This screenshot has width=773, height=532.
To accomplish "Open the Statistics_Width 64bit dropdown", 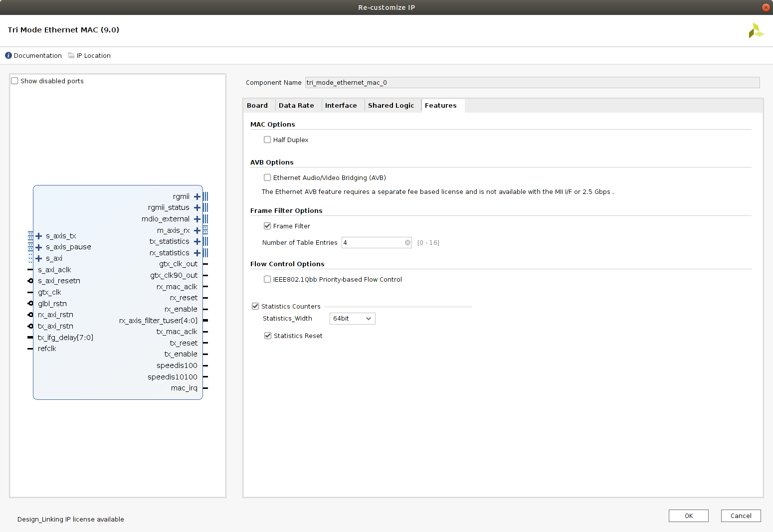I will tap(352, 319).
